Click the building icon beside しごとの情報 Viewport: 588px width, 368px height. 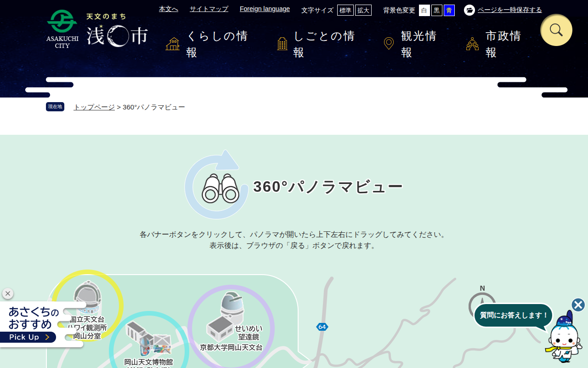pos(283,44)
